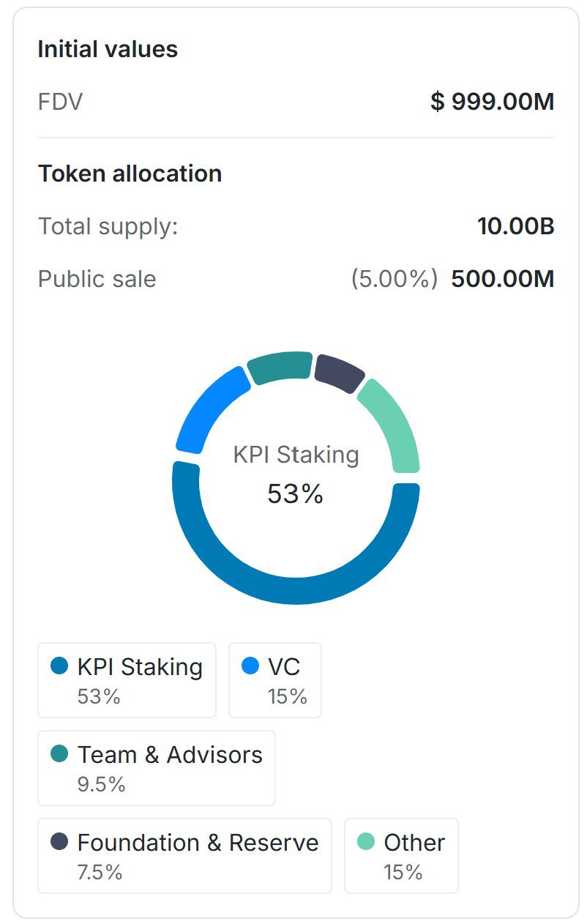Click the dark blue KPI Staking donut segment
587x924 pixels.
coord(296,590)
